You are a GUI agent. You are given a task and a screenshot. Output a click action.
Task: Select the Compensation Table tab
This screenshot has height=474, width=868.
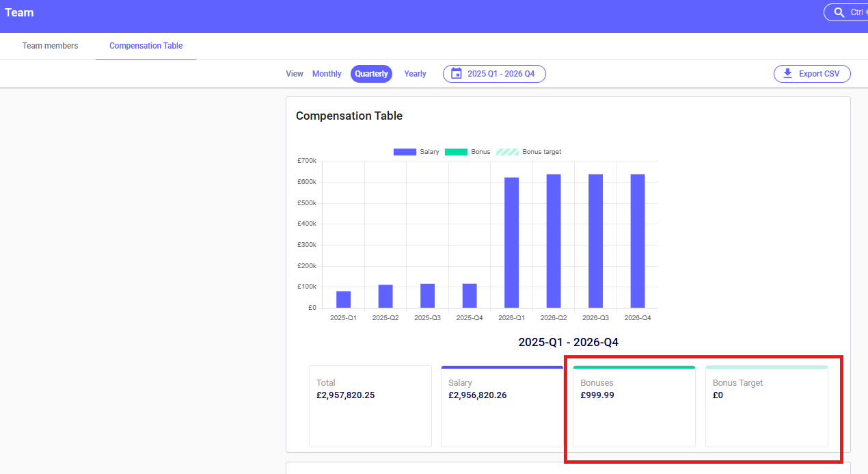point(146,46)
